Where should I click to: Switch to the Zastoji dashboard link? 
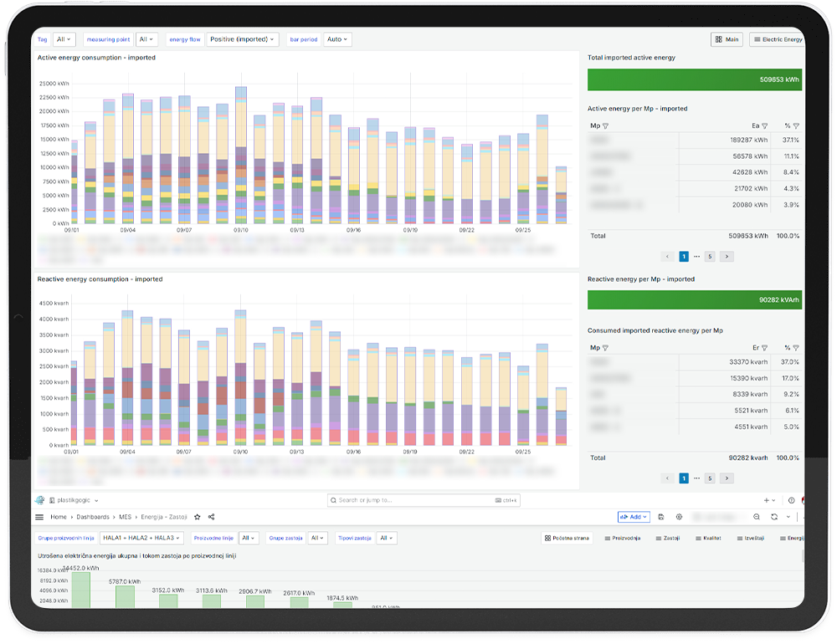(667, 538)
